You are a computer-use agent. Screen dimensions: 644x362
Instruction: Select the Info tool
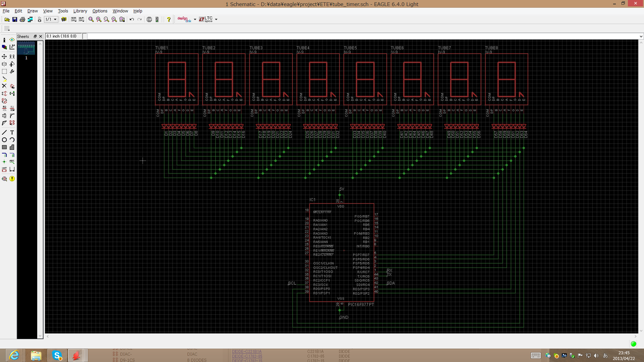(4, 40)
